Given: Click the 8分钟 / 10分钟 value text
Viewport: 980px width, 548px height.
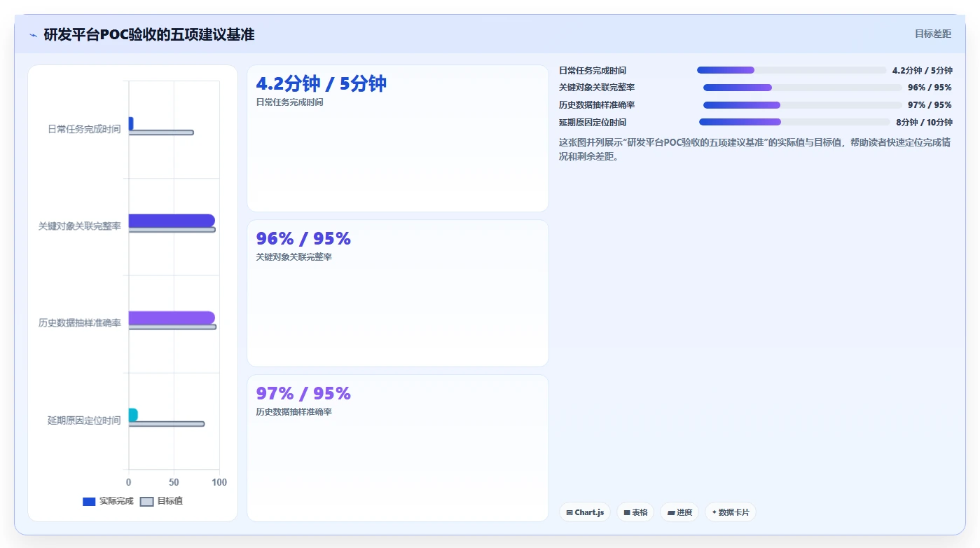Looking at the screenshot, I should pyautogui.click(x=925, y=123).
